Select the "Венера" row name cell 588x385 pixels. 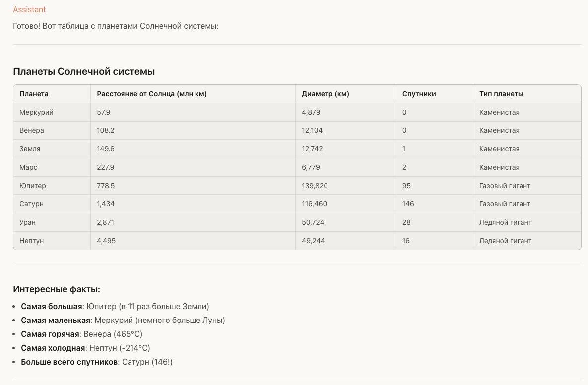coord(32,130)
